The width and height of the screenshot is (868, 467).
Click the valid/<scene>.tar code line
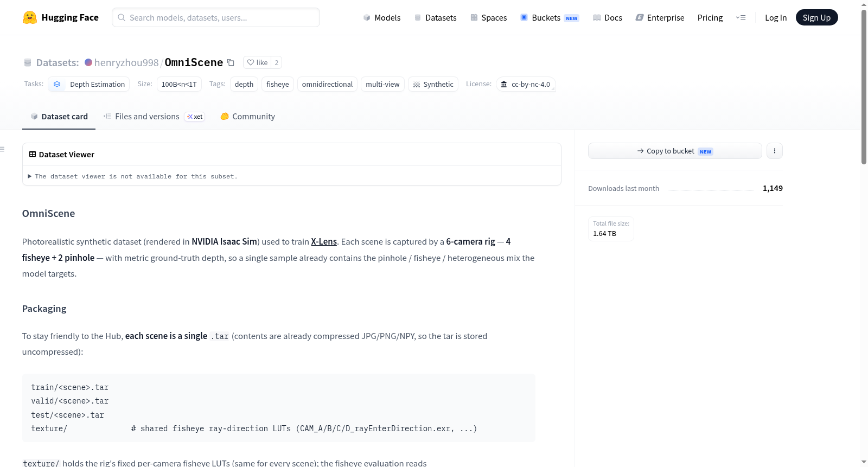click(x=70, y=401)
